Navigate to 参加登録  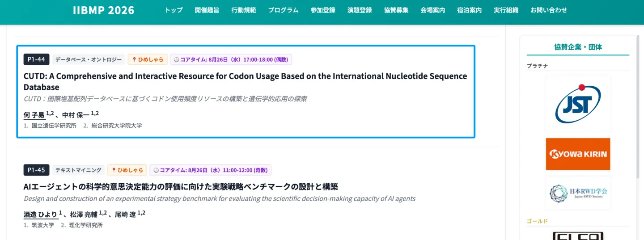(x=323, y=10)
